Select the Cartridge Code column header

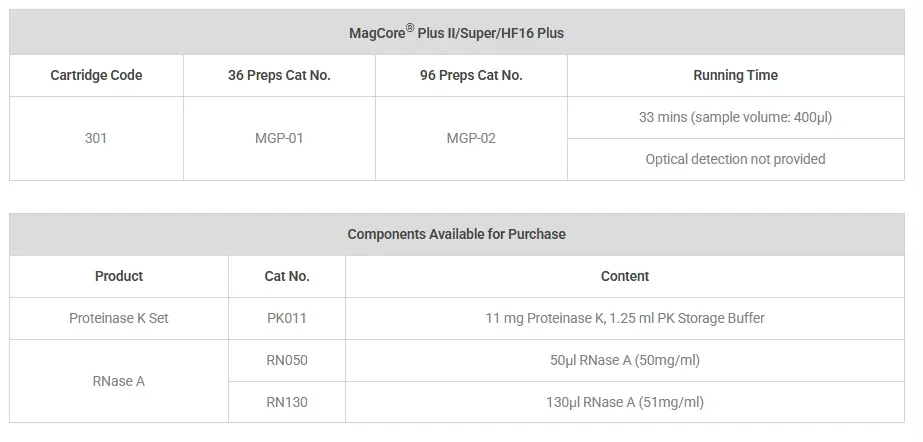(x=97, y=75)
